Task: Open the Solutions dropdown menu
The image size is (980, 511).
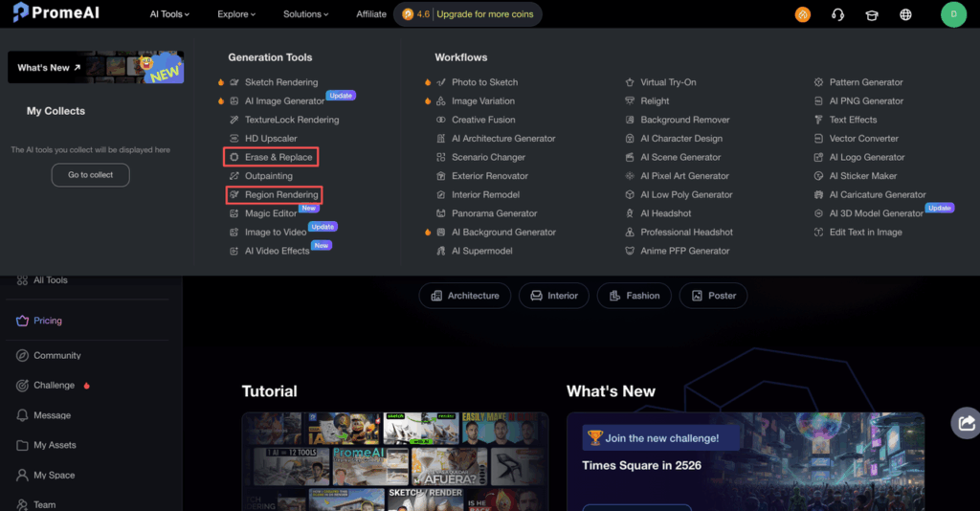Action: point(305,13)
